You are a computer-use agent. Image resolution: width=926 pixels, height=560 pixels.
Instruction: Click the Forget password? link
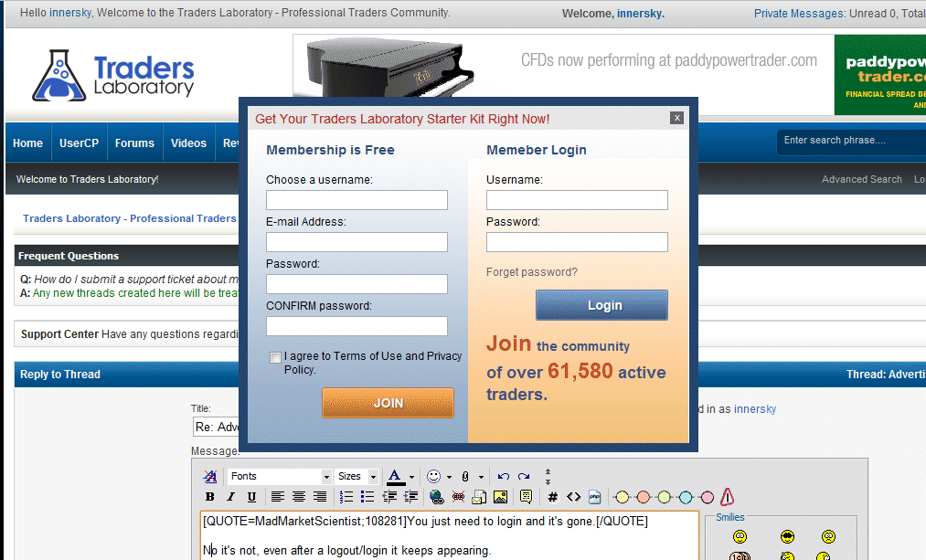pos(531,272)
